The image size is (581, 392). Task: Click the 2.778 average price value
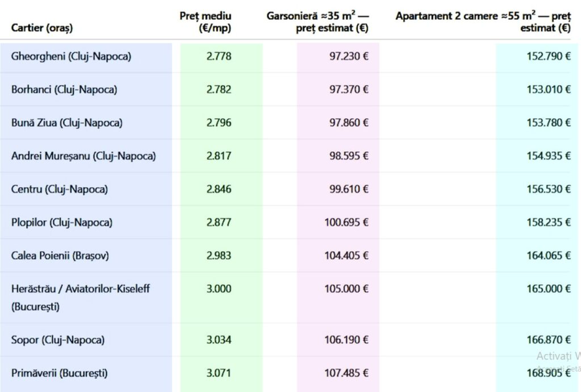(x=219, y=57)
